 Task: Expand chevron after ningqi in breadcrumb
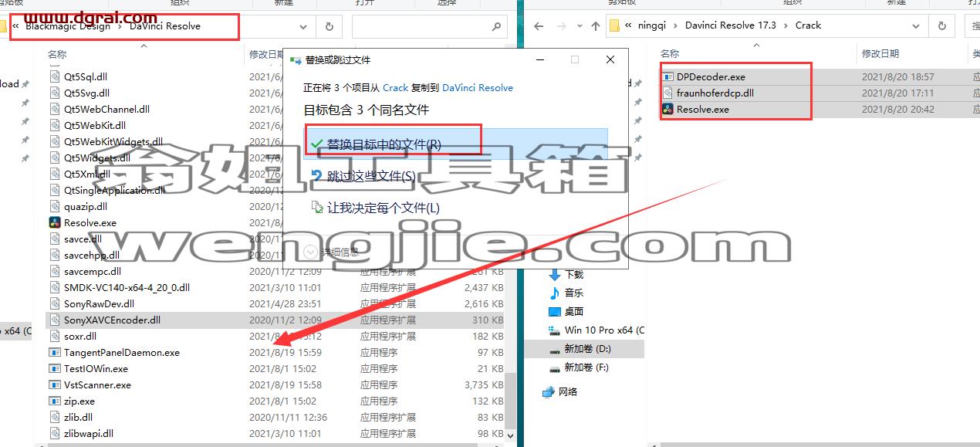tap(677, 25)
